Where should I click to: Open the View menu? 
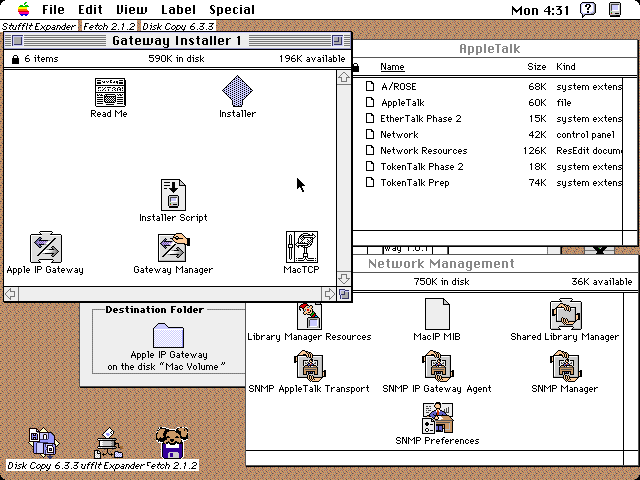click(x=132, y=9)
